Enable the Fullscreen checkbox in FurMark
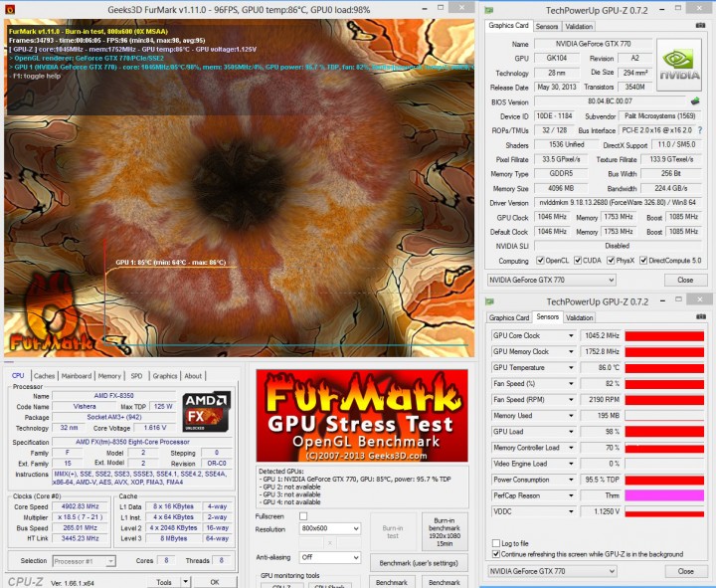This screenshot has height=588, width=716. click(303, 516)
